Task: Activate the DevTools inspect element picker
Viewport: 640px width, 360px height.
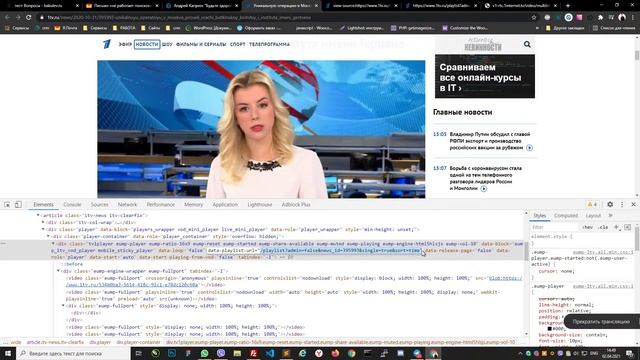Action: point(7,204)
